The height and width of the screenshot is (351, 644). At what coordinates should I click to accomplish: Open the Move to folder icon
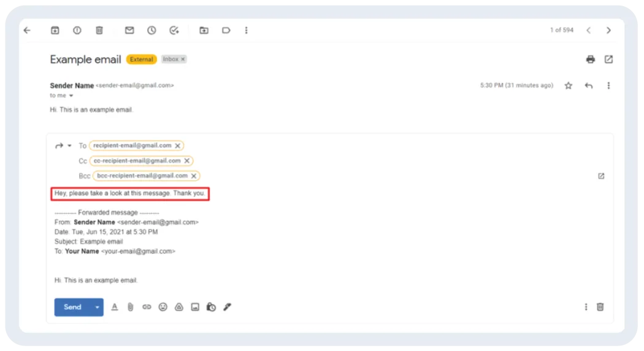coord(204,31)
